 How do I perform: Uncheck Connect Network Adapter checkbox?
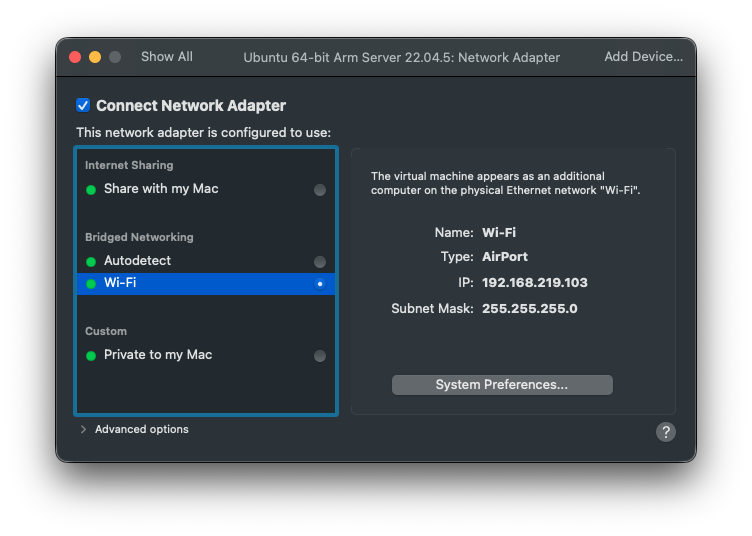point(84,106)
